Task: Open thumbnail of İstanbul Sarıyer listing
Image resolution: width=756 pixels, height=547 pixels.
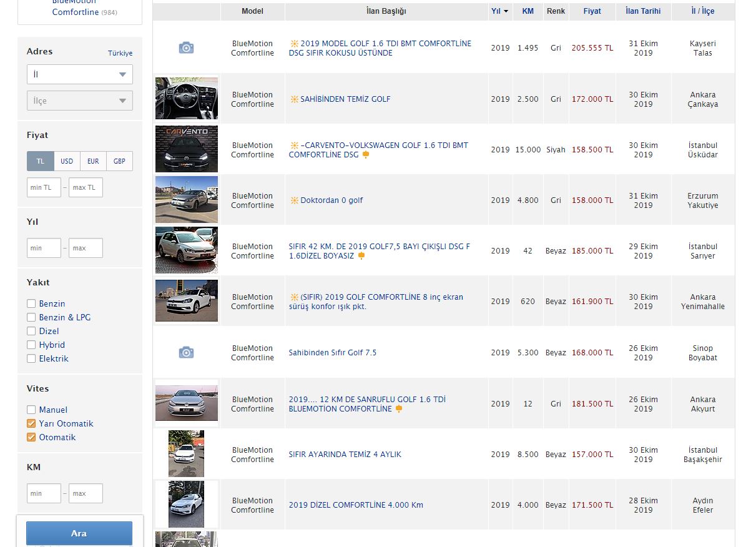Action: 187,250
